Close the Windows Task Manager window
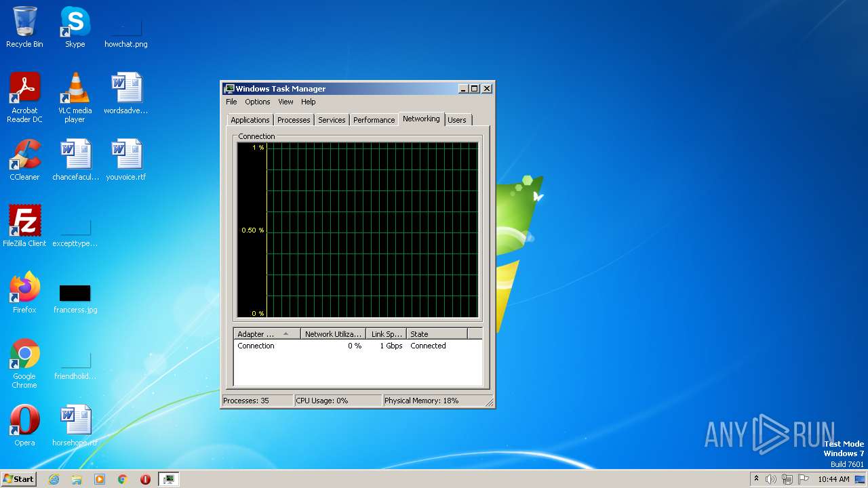The width and height of the screenshot is (868, 488). point(487,89)
